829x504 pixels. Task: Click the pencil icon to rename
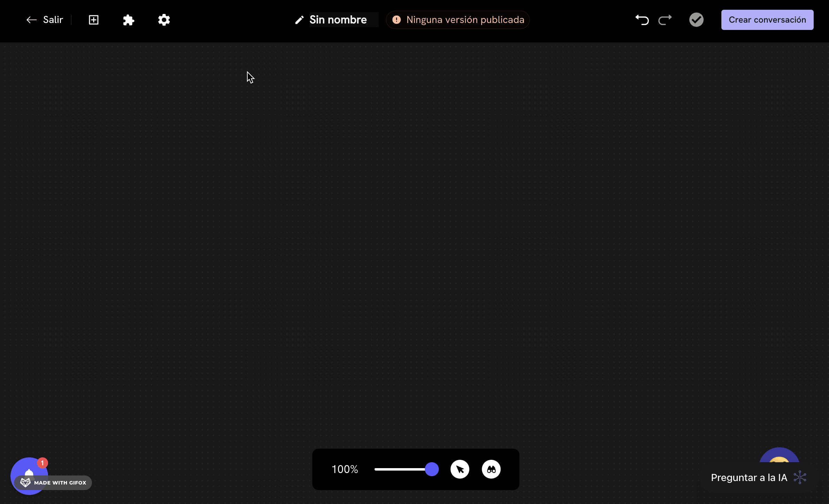click(x=299, y=20)
